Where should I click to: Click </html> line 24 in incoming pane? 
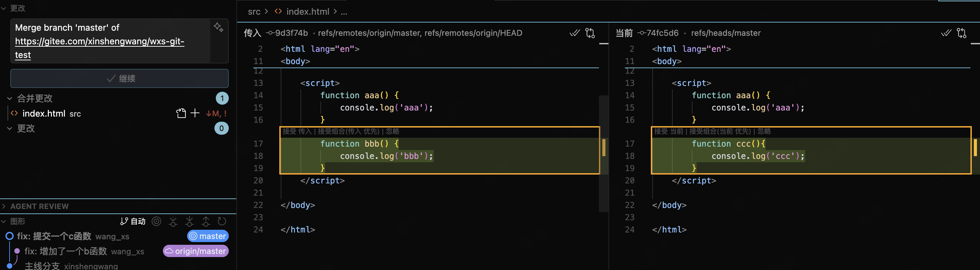[297, 229]
